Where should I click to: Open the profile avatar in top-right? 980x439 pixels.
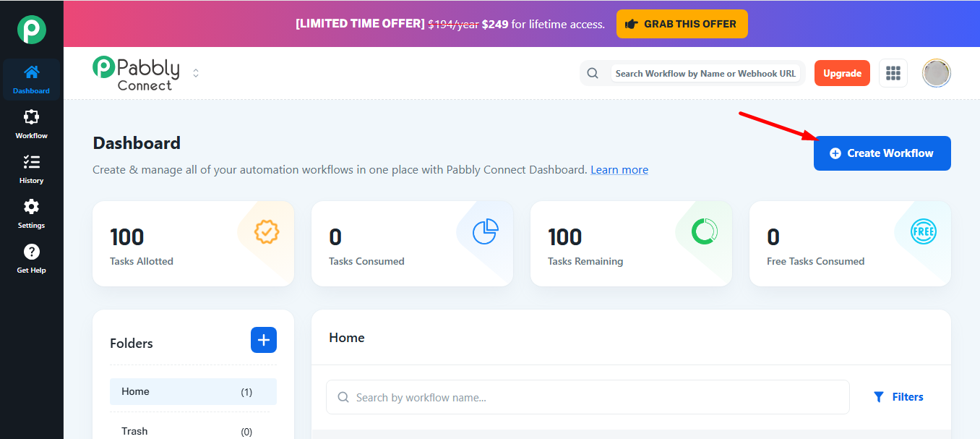point(936,73)
